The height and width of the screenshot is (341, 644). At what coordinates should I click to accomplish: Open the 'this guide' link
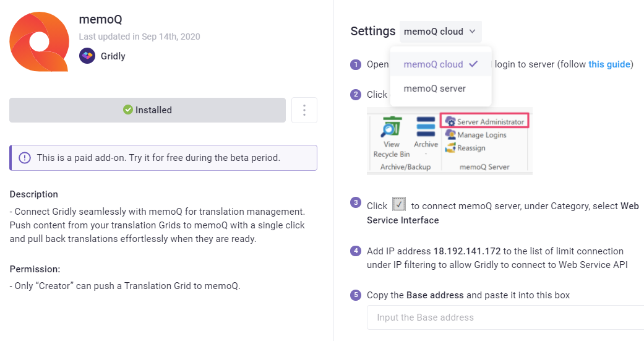click(609, 64)
